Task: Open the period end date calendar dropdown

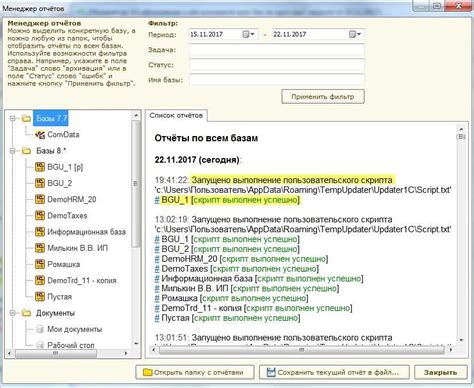Action: [355, 34]
